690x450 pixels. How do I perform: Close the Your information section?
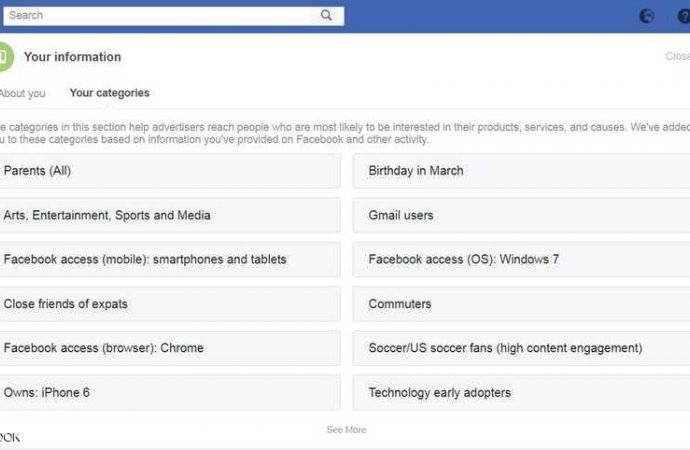[x=678, y=57]
